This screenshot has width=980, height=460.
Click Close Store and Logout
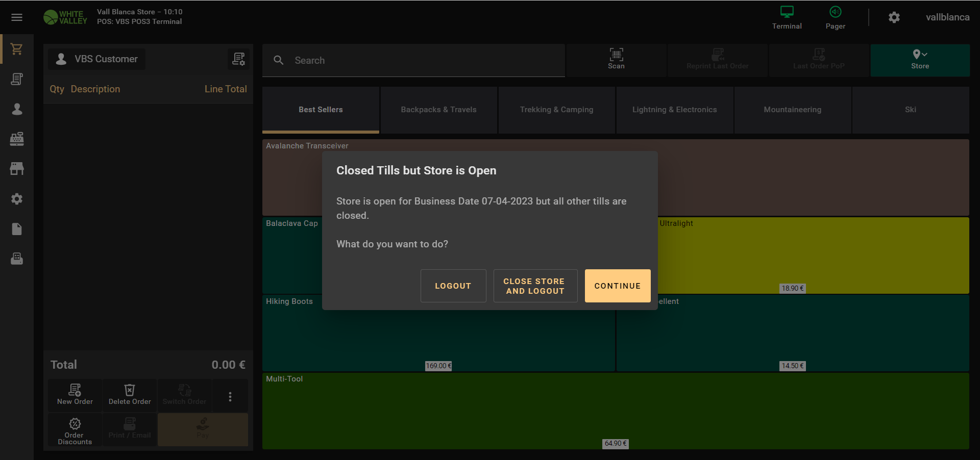pyautogui.click(x=535, y=286)
